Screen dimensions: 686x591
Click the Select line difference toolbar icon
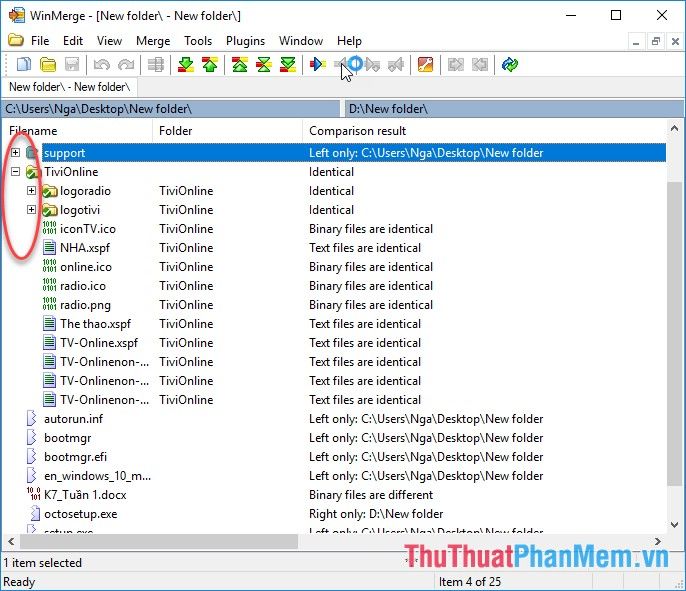pyautogui.click(x=155, y=65)
